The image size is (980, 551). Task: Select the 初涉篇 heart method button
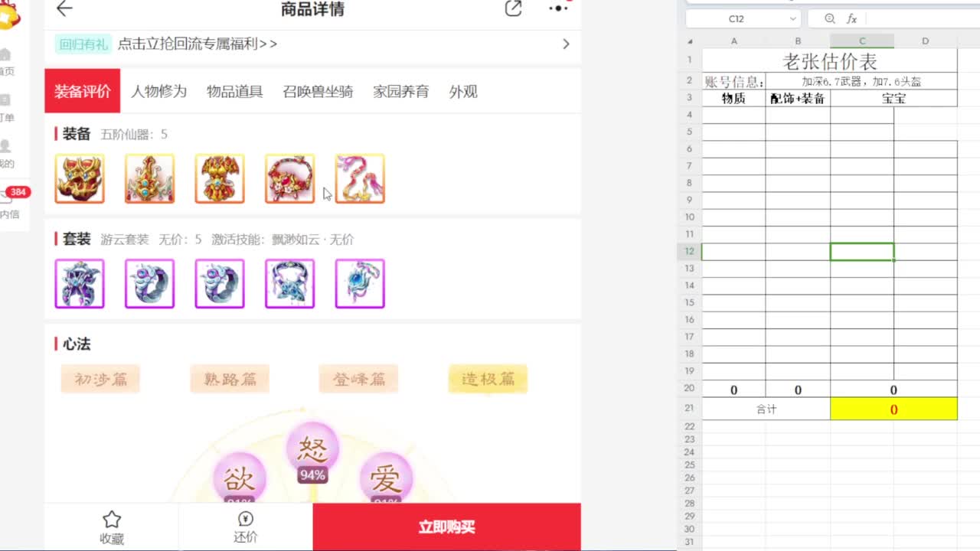point(100,379)
